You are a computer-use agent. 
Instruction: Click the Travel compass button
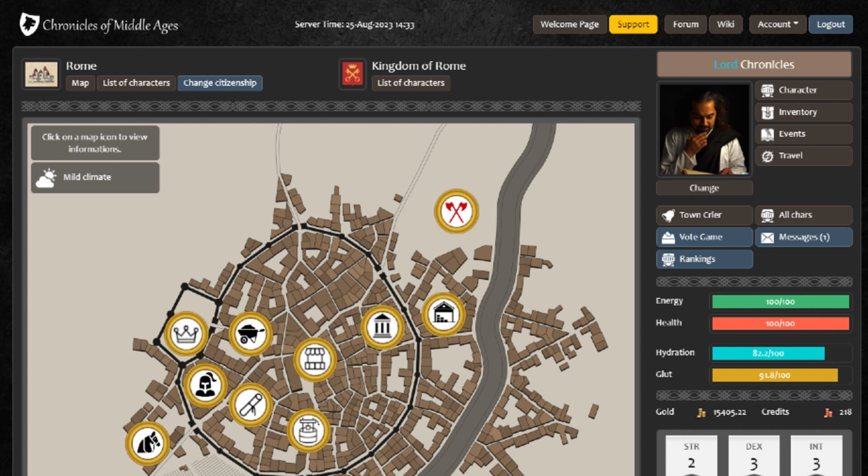click(x=803, y=156)
